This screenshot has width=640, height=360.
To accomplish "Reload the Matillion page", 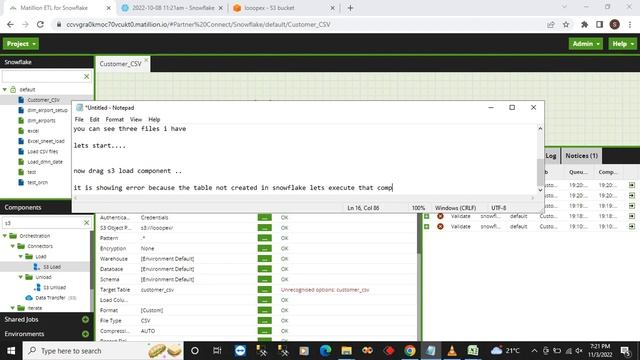I will coord(40,24).
